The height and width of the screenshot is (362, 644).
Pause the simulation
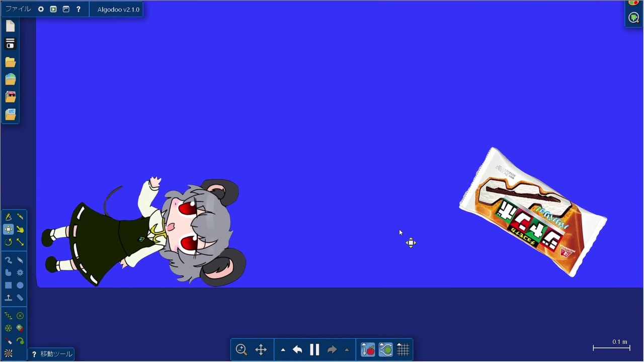pyautogui.click(x=314, y=349)
